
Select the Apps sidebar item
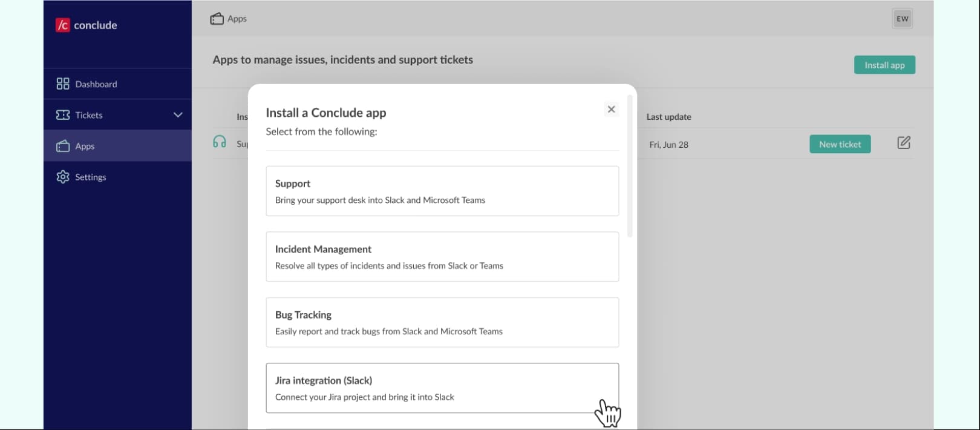coord(85,146)
